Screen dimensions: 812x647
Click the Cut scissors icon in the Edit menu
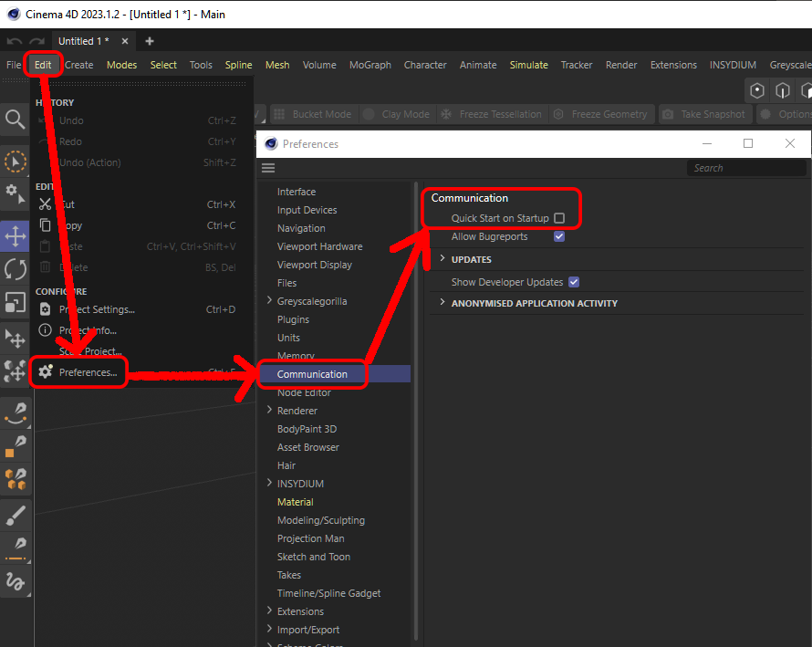[x=45, y=204]
